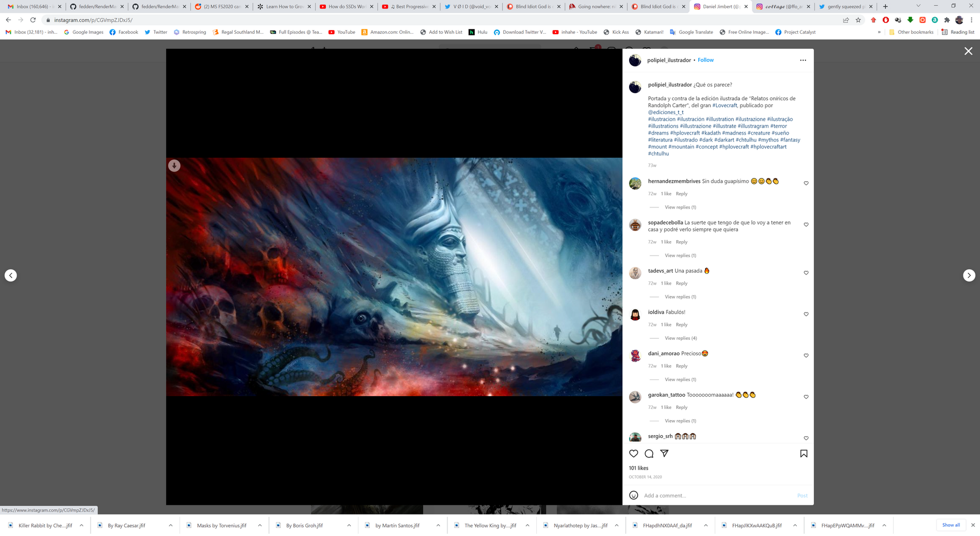Image resolution: width=980 pixels, height=536 pixels.
Task: Expand replies under tadevs_art's comment
Action: coord(680,297)
